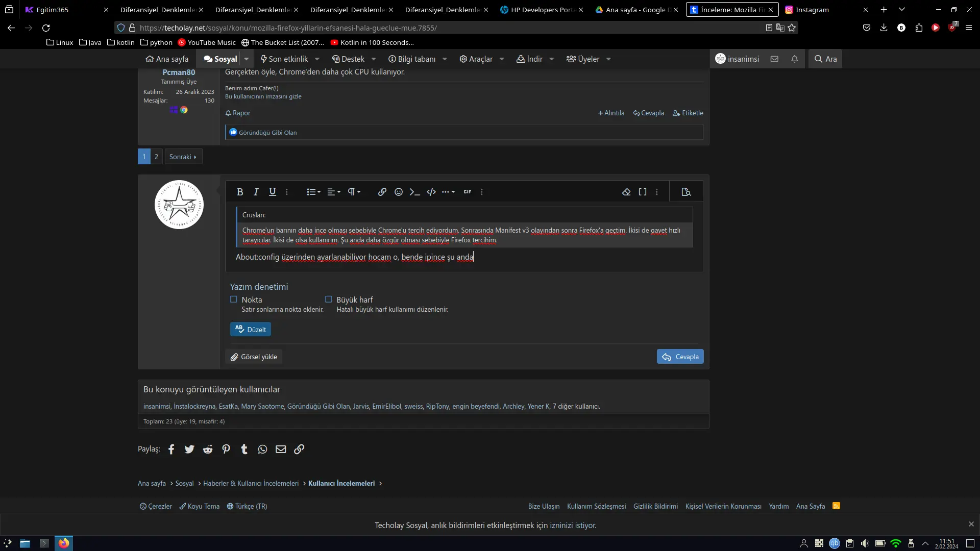Share the topic on Facebook
This screenshot has width=980, height=551.
point(171,449)
